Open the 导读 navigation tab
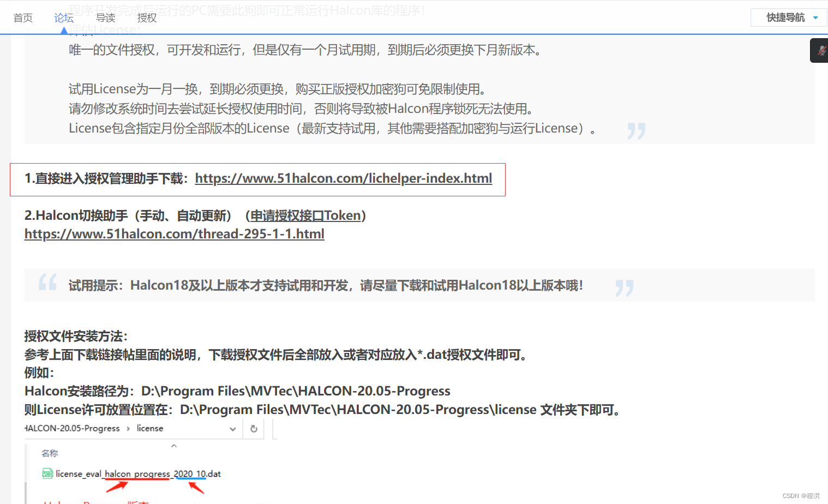 point(105,18)
